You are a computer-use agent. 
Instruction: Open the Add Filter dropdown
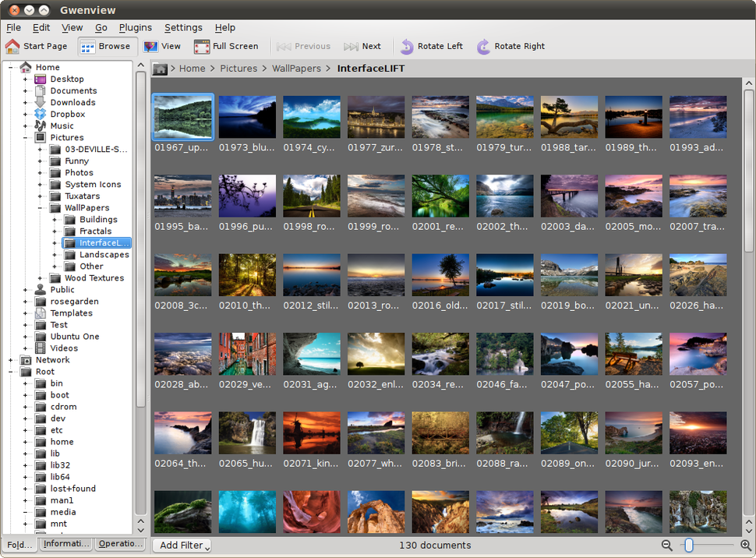pyautogui.click(x=182, y=545)
